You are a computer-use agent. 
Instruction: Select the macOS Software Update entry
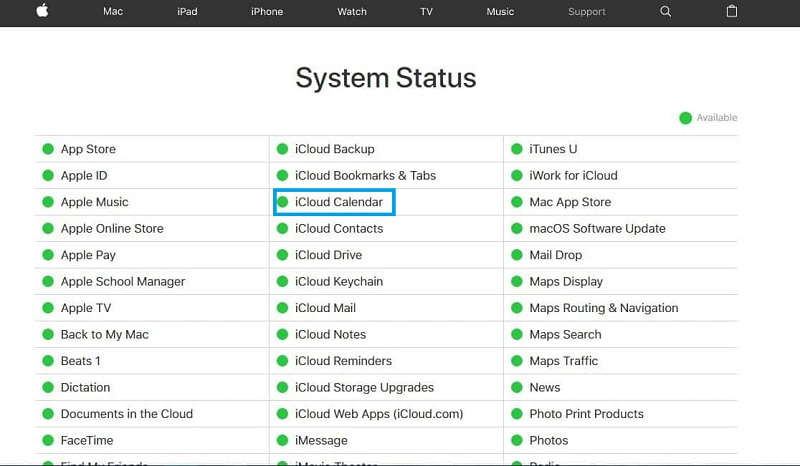pos(597,229)
